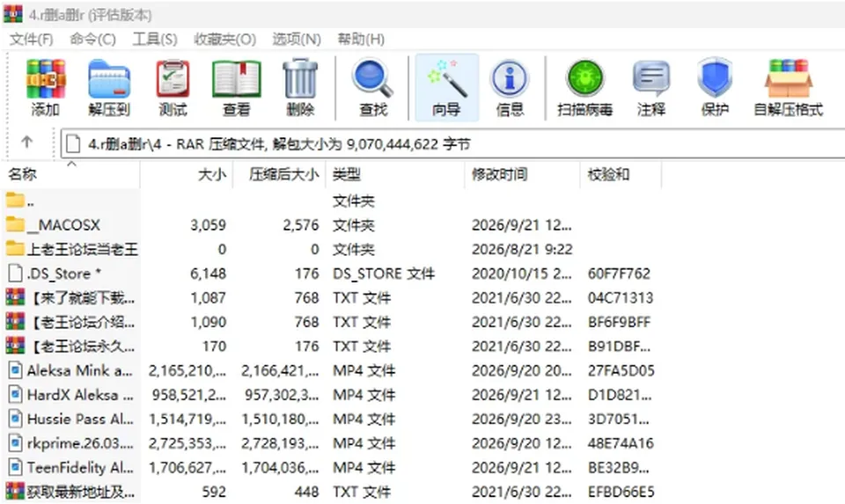Click size 958,521,2 of HardX Aleksa
Screen dimensions: 845x504
[x=188, y=395]
